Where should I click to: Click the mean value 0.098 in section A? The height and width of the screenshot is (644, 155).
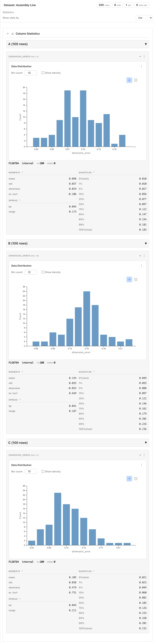pyautogui.click(x=73, y=179)
